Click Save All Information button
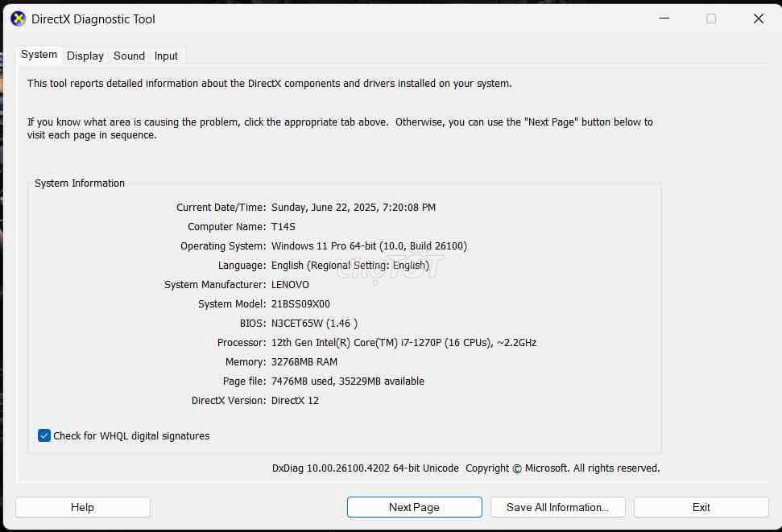This screenshot has width=782, height=532. pyautogui.click(x=557, y=507)
